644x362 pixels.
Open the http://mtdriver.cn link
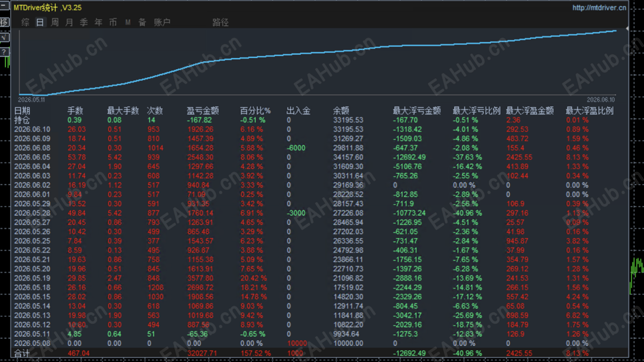pyautogui.click(x=599, y=8)
